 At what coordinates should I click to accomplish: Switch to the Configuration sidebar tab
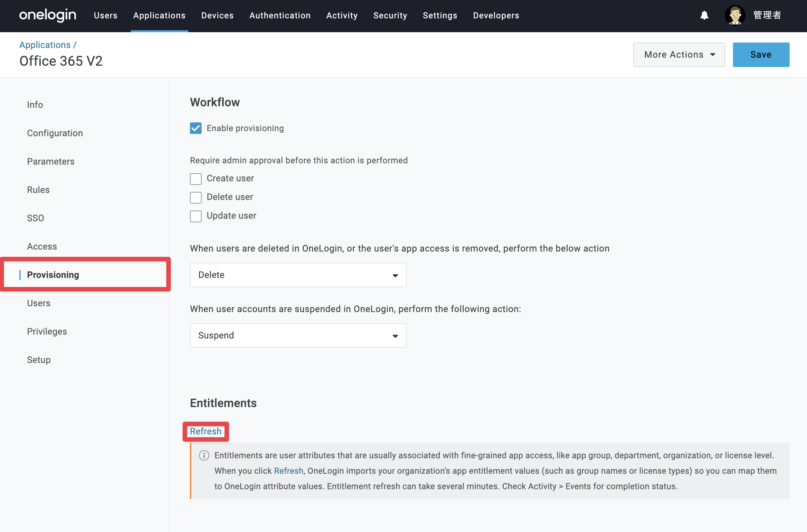tap(55, 133)
